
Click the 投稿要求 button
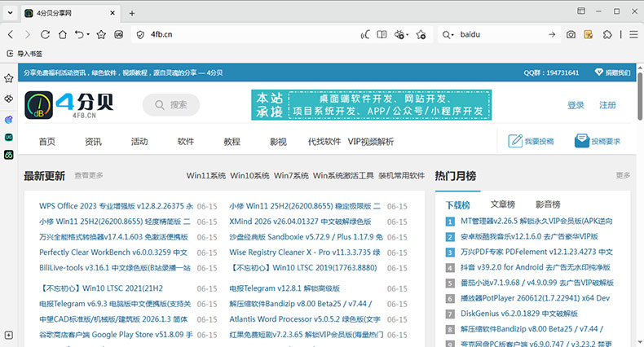point(598,141)
